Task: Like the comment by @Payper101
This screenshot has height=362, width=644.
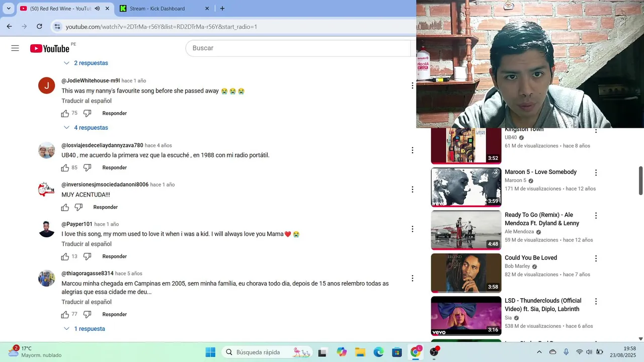Action: 65,257
